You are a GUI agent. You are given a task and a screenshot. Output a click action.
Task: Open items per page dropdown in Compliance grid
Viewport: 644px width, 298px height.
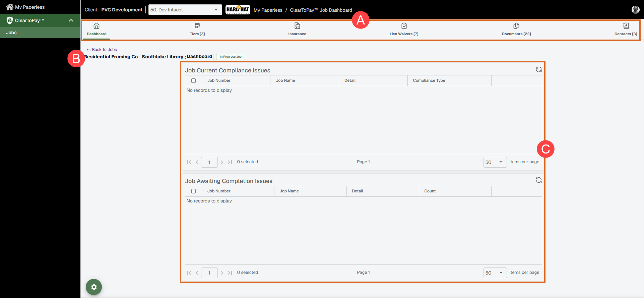pyautogui.click(x=495, y=162)
